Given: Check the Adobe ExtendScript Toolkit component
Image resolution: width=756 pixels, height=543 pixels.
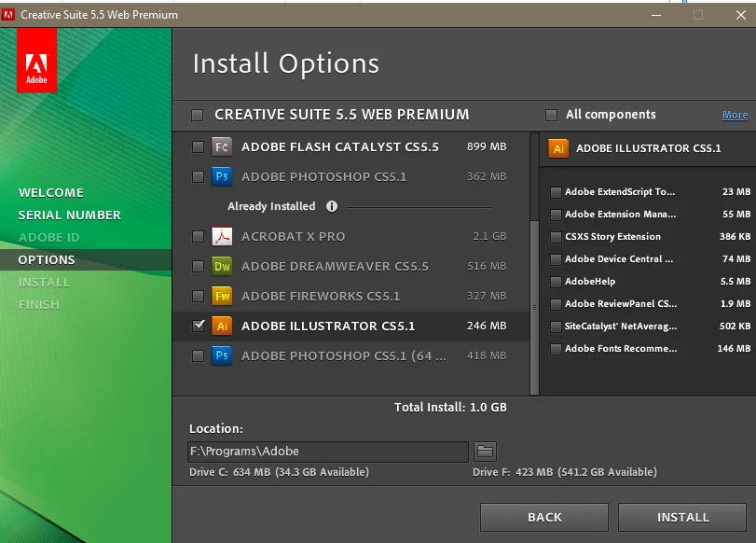Looking at the screenshot, I should pos(556,192).
